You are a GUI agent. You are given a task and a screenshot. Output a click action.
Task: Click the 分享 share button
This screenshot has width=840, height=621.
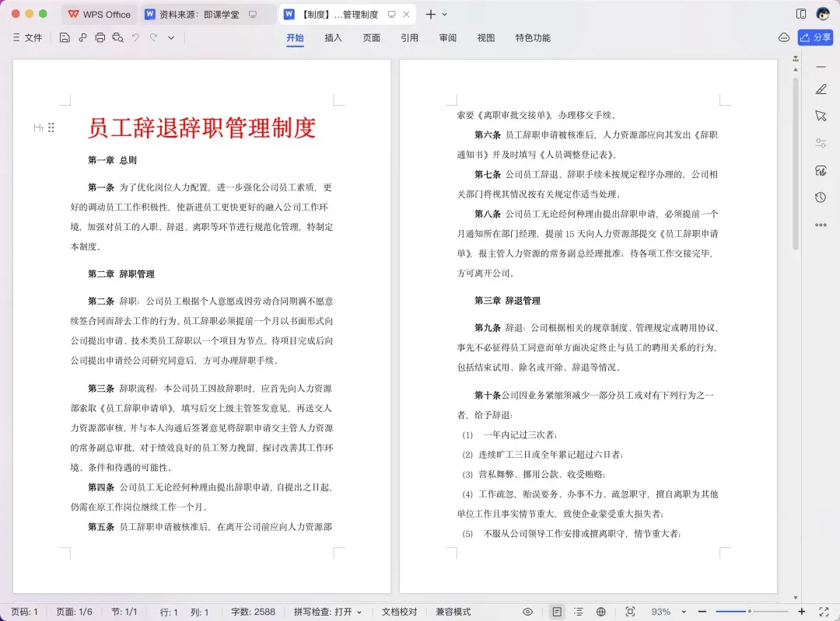pyautogui.click(x=815, y=37)
